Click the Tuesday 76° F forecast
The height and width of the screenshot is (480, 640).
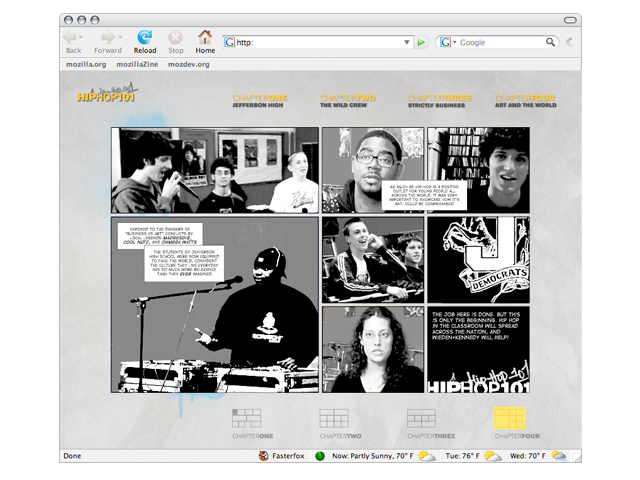click(x=462, y=456)
